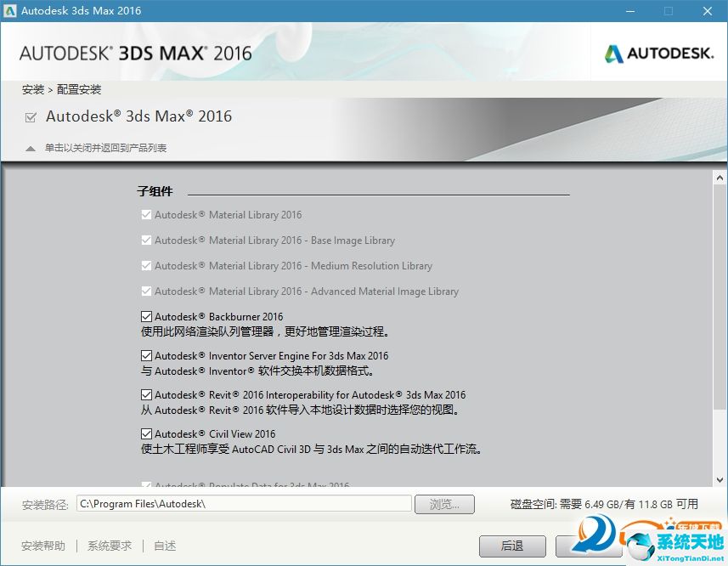The image size is (728, 566).
Task: Click Civil View description about AutoCAD Civil 3D
Action: point(311,449)
